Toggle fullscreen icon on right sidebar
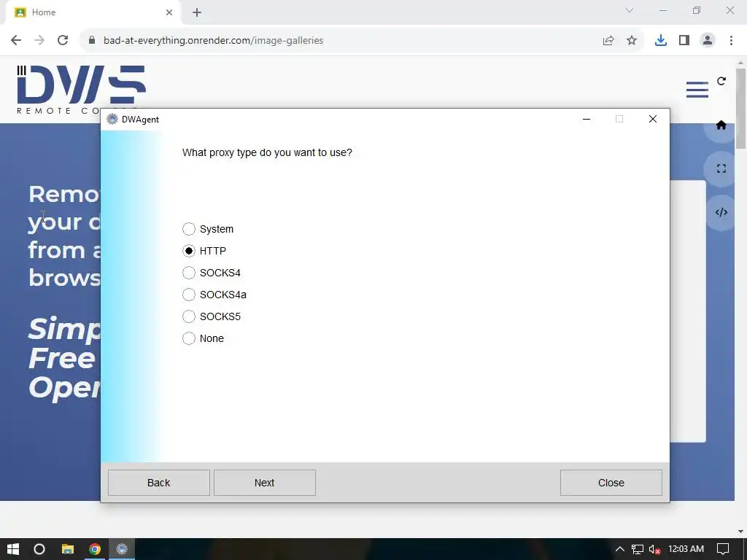 pyautogui.click(x=721, y=168)
